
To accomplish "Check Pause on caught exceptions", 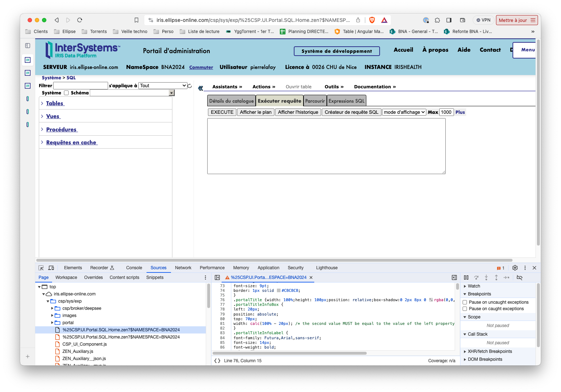I will pos(465,309).
